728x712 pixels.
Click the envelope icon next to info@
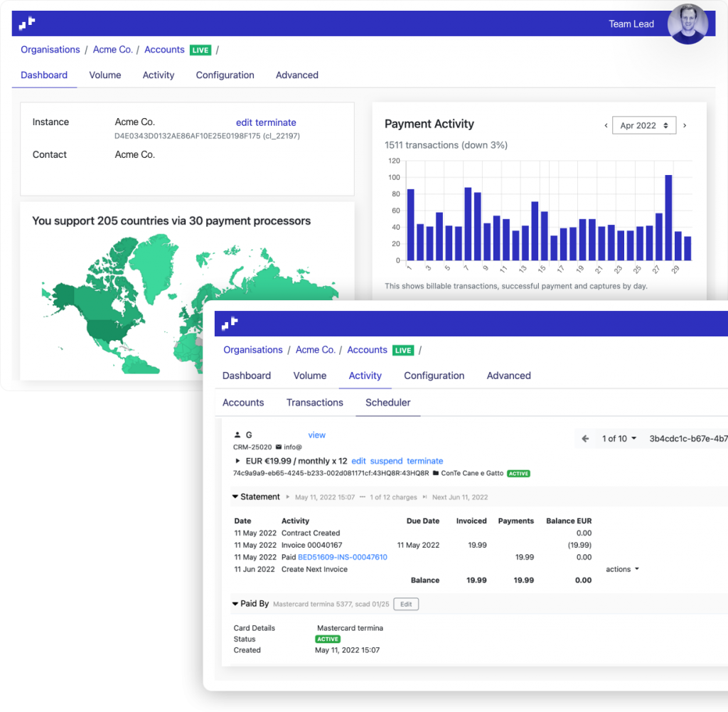(x=279, y=447)
